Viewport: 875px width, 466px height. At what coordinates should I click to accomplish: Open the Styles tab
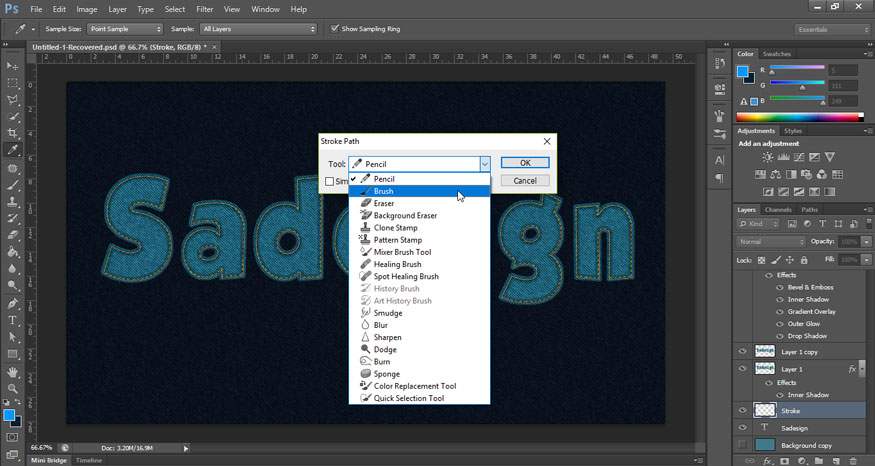coord(792,131)
